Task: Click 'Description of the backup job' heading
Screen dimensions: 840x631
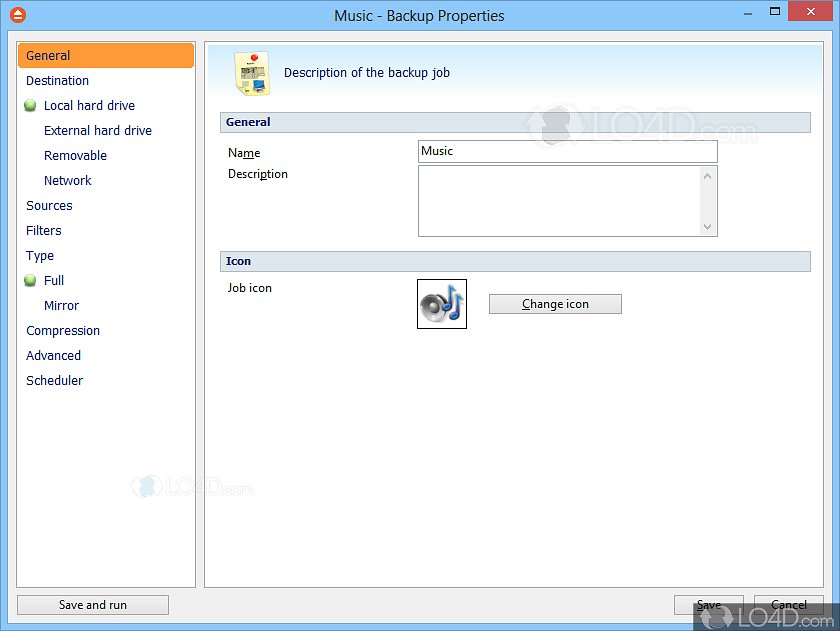Action: point(366,73)
